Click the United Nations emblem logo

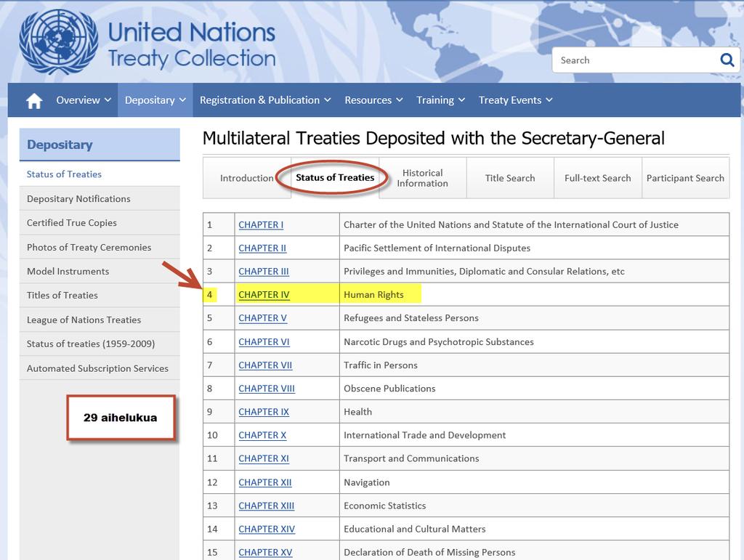tap(58, 41)
